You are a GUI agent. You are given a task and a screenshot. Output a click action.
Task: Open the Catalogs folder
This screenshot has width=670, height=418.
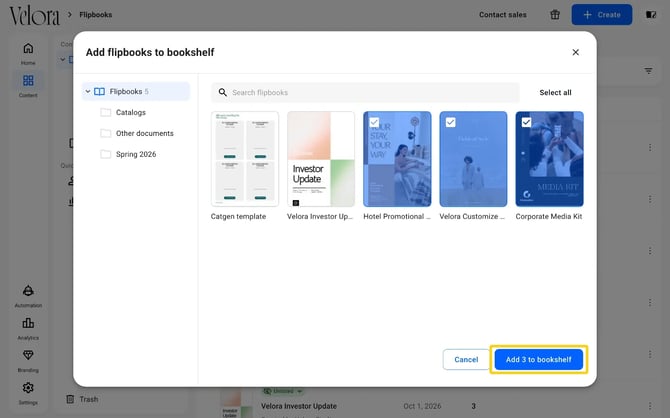131,112
